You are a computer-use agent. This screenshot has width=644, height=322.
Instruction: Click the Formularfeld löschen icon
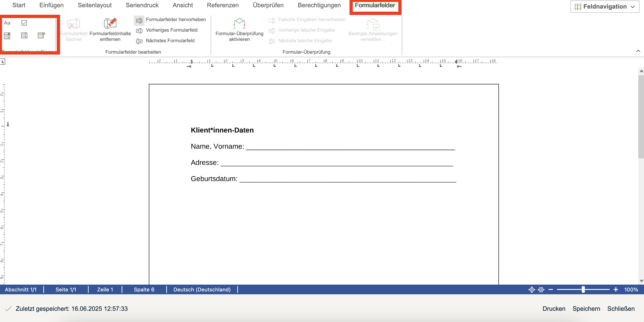(x=73, y=24)
